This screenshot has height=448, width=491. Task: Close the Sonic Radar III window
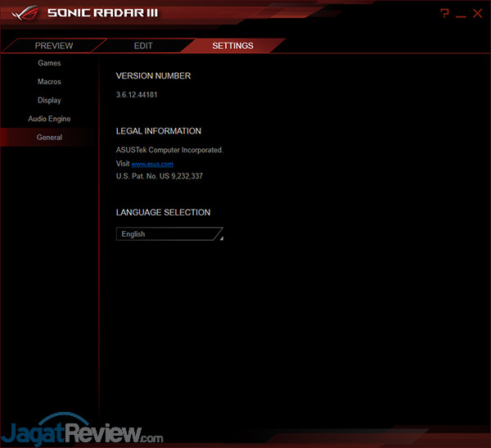(478, 13)
